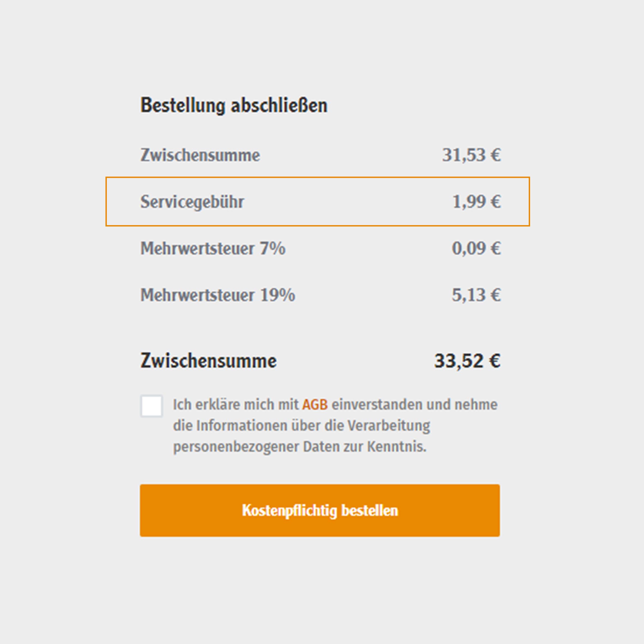Click the Bestellung abschließen heading
The height and width of the screenshot is (644, 644).
click(234, 105)
